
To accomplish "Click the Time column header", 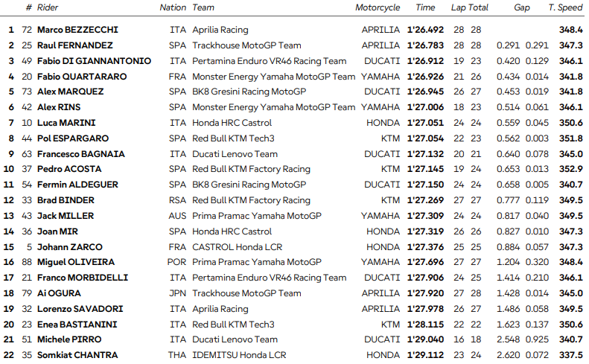I will point(425,7).
